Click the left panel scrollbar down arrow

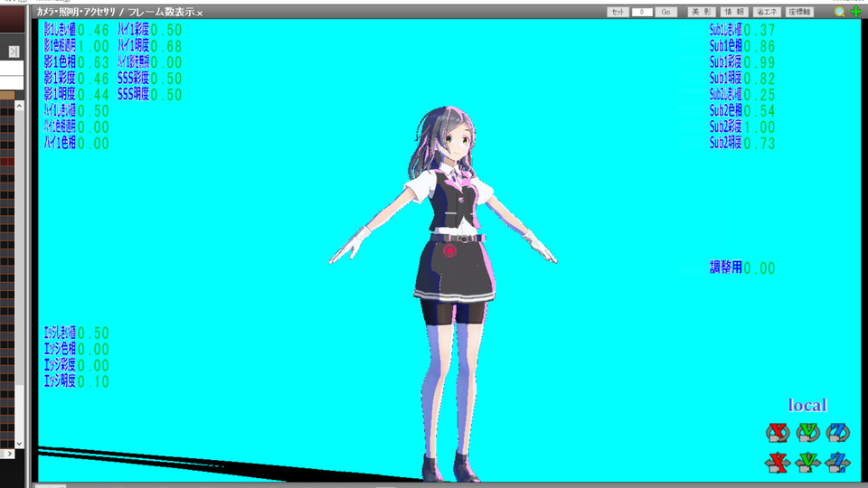tap(19, 443)
